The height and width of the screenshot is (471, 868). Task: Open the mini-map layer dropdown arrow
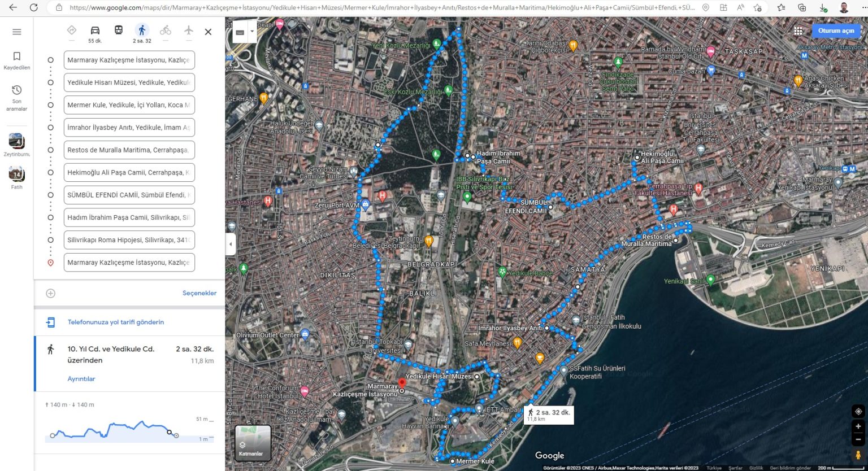(x=252, y=32)
